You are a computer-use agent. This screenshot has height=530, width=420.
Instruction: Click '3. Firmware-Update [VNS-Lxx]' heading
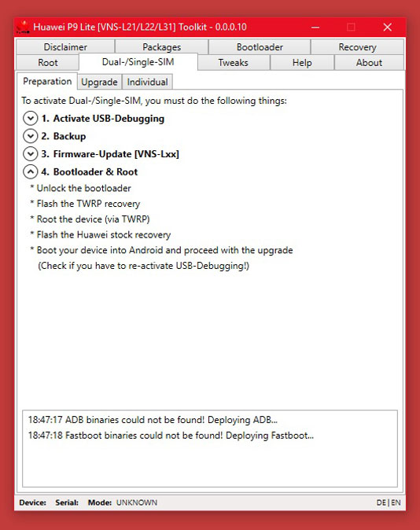coord(110,154)
